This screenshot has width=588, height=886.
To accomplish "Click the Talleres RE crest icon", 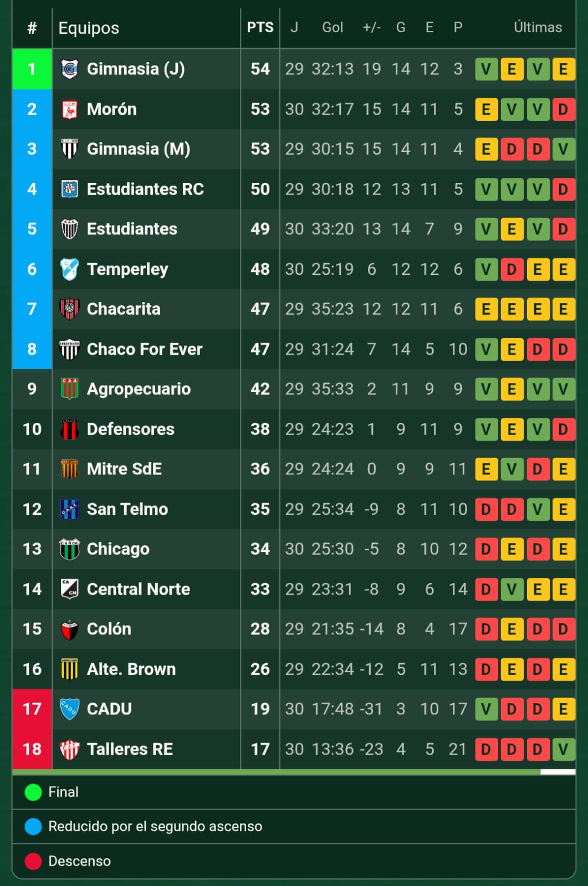I will click(x=69, y=749).
